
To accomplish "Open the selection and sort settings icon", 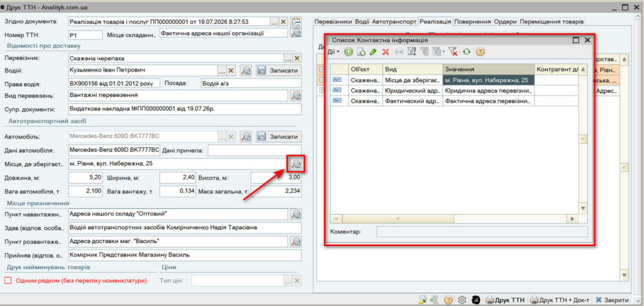I will point(412,52).
